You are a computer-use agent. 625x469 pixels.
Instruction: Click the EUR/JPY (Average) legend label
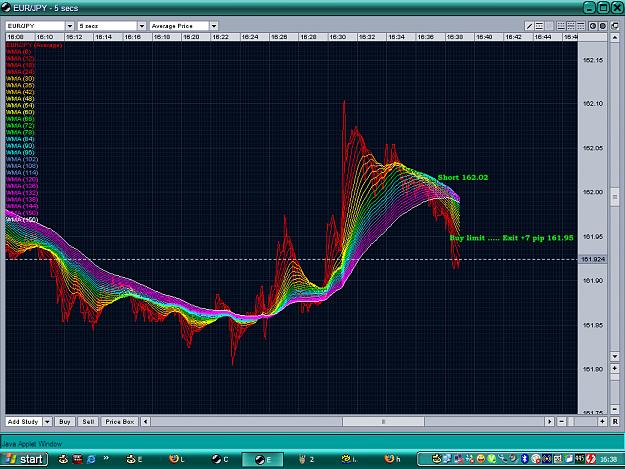(x=34, y=45)
